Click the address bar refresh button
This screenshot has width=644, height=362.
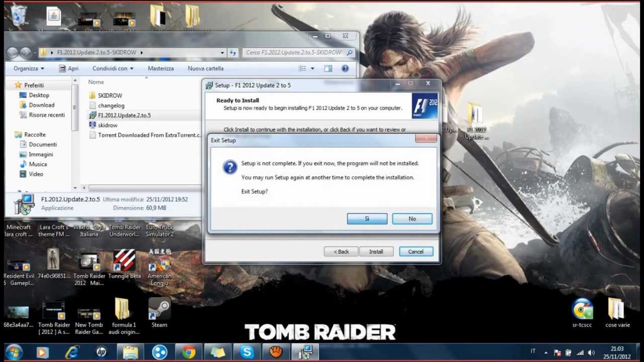[233, 52]
